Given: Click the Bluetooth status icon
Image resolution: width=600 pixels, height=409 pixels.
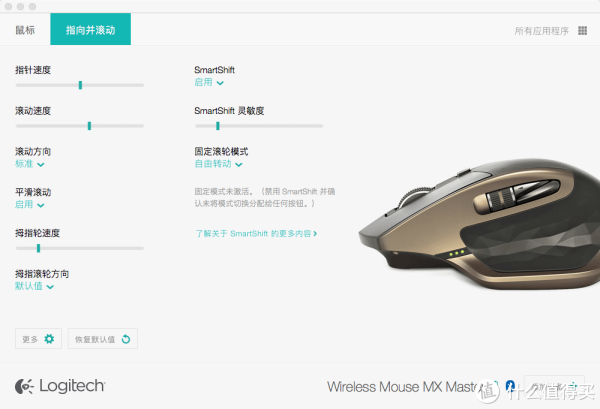Looking at the screenshot, I should 510,386.
